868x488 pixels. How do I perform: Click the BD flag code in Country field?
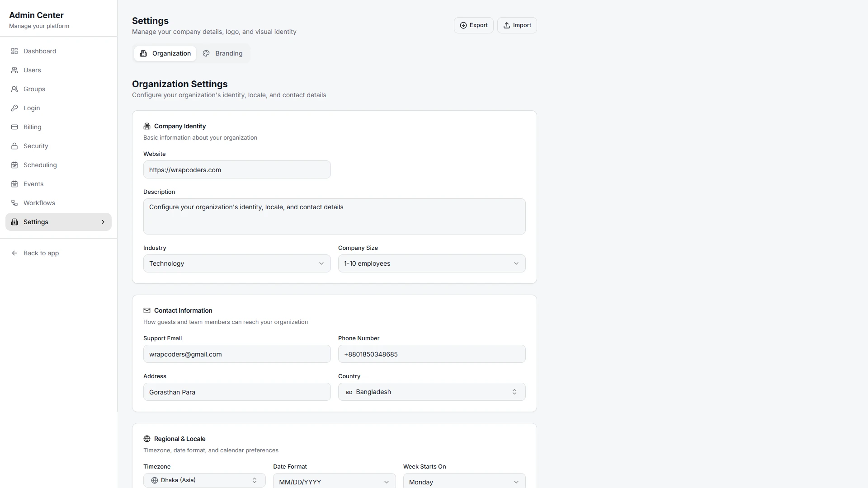[x=349, y=392]
